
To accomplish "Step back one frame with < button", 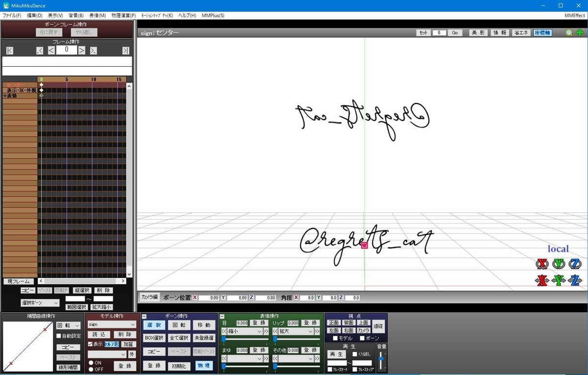I will click(51, 50).
